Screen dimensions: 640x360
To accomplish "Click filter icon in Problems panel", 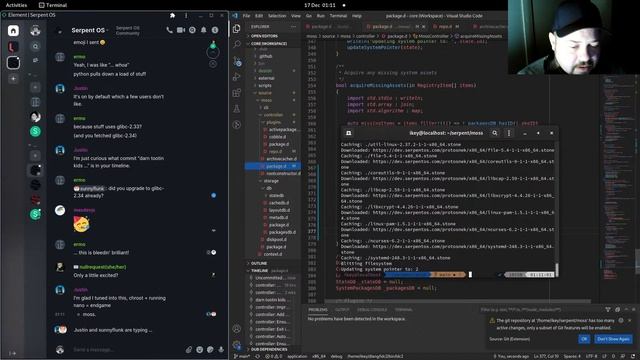I will (608, 310).
